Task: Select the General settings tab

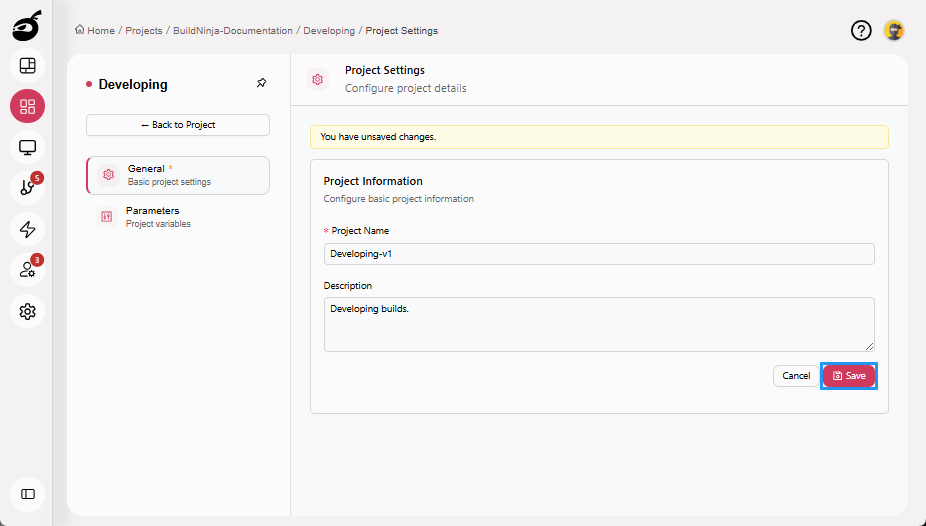Action: 178,175
